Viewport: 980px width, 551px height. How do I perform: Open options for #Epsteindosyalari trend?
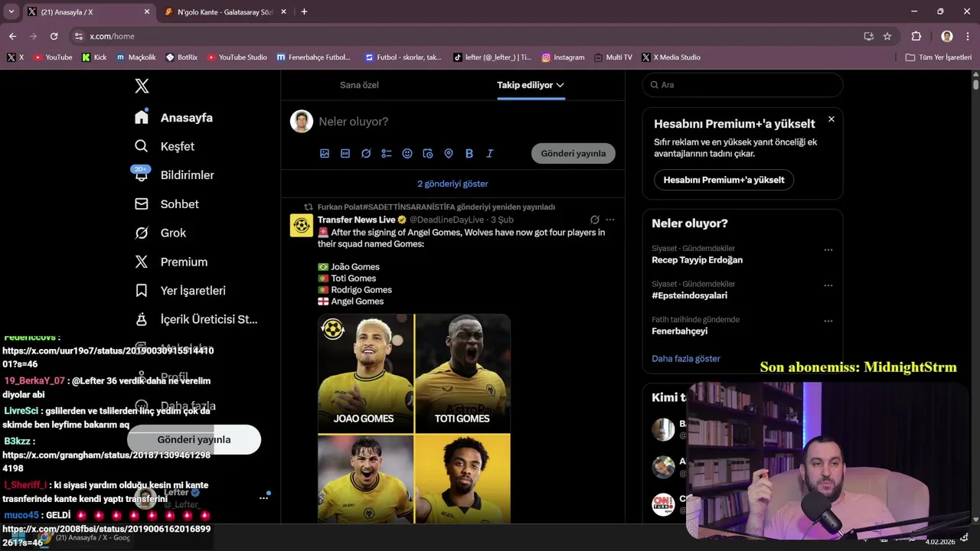coord(828,285)
